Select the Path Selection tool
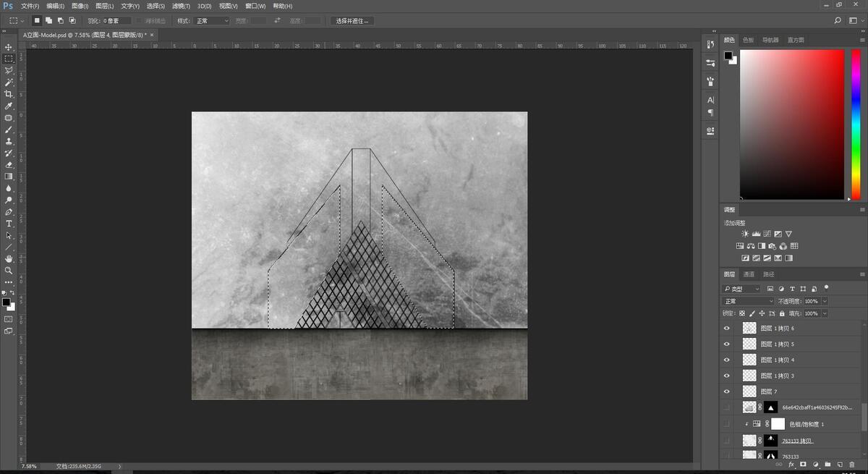Image resolution: width=868 pixels, height=474 pixels. [x=9, y=235]
